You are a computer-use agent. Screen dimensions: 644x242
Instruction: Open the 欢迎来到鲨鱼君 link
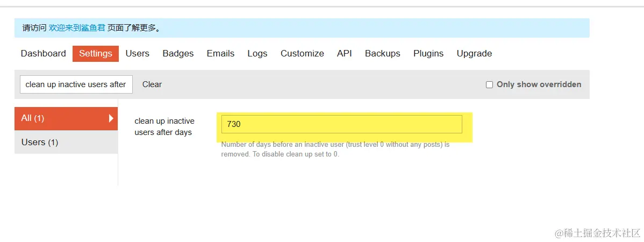[x=77, y=28]
